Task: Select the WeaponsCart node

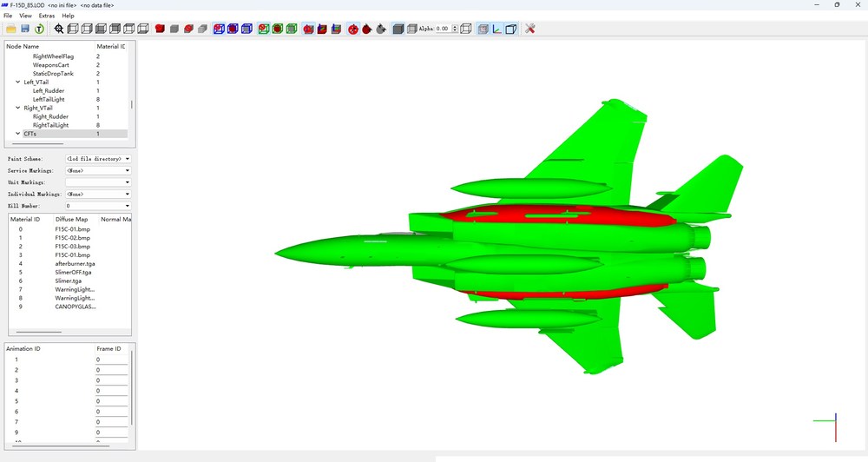Action: tap(50, 65)
